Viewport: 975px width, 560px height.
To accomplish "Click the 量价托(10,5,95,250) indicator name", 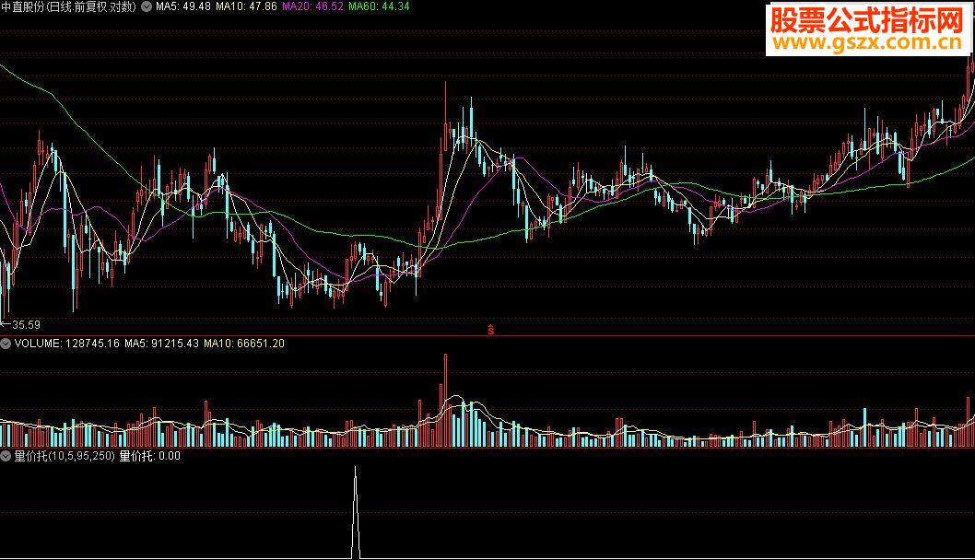I will point(65,456).
